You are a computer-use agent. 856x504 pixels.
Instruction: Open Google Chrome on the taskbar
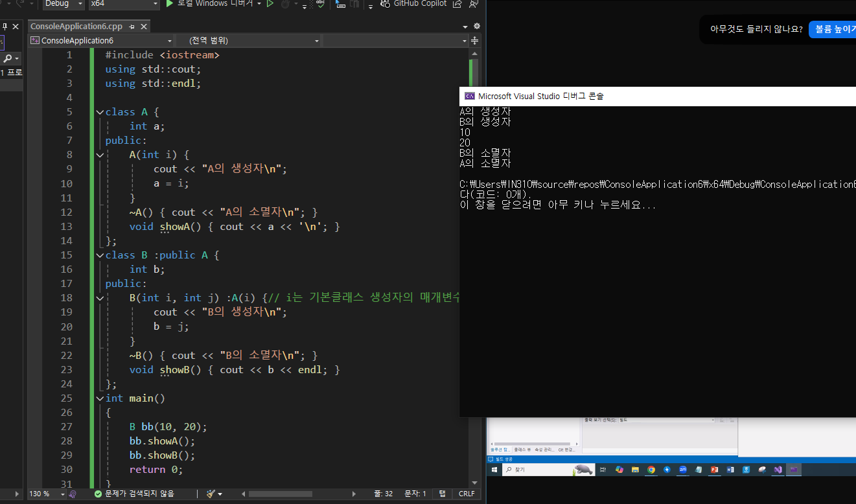point(651,470)
